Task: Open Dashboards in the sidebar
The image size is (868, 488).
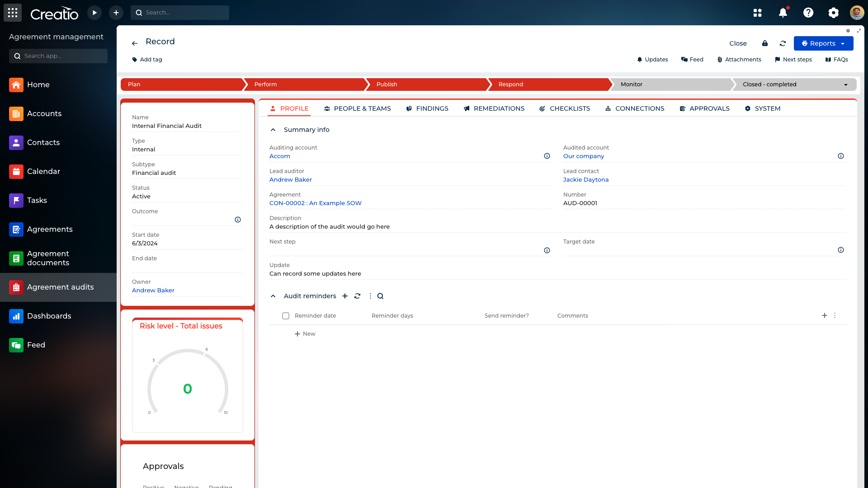Action: [58, 316]
